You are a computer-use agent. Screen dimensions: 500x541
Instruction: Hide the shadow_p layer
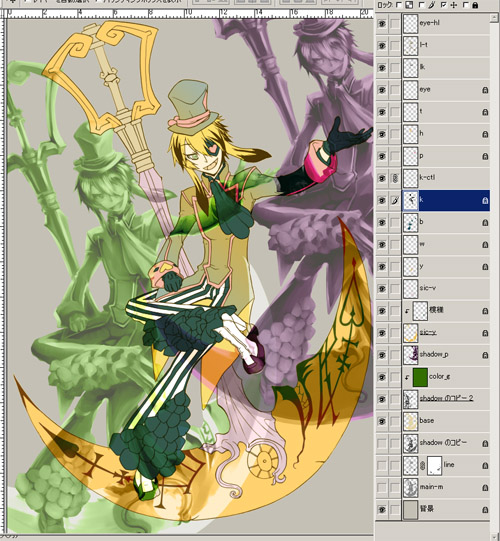point(382,355)
